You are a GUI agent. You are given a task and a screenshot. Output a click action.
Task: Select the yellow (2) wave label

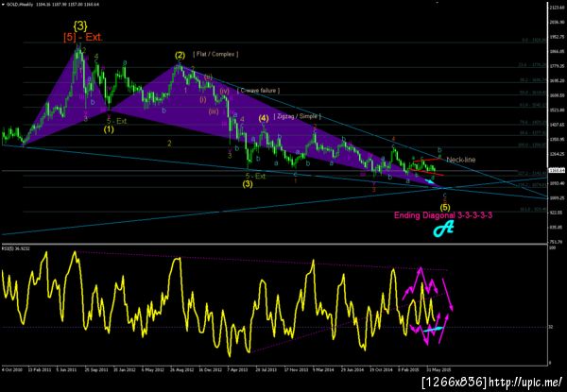[180, 56]
